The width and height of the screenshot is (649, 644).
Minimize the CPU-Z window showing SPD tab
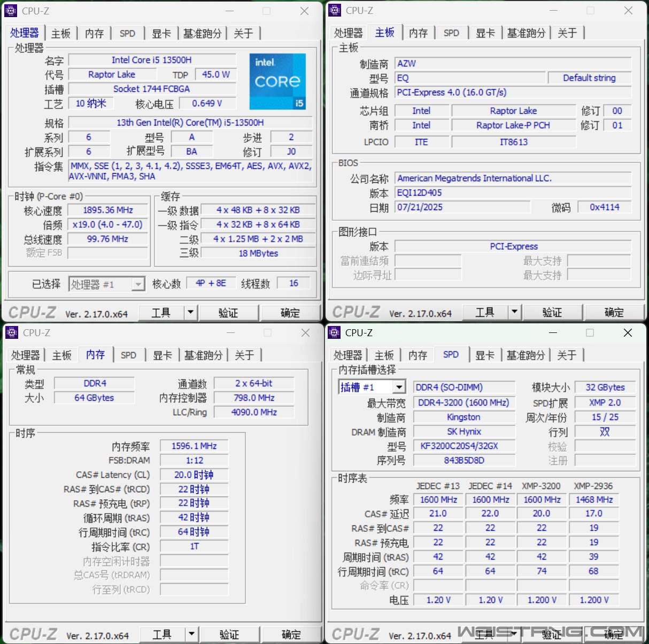click(x=553, y=332)
